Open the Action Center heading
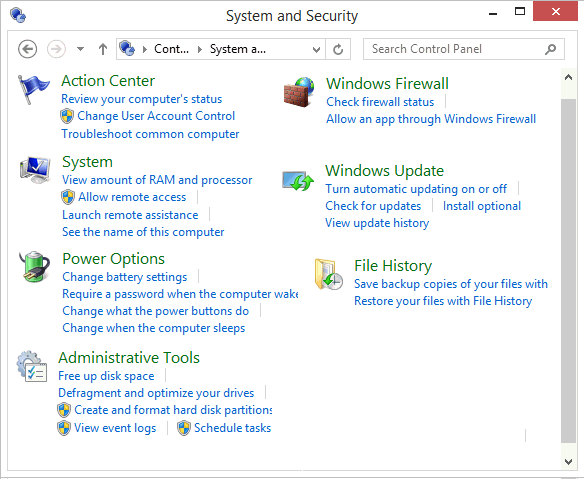The image size is (584, 479). tap(108, 81)
